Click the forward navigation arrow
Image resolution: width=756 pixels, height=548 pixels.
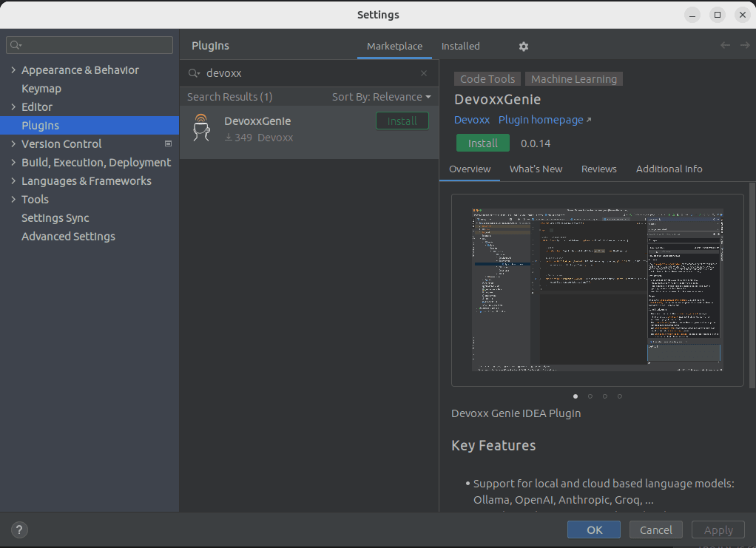[746, 45]
